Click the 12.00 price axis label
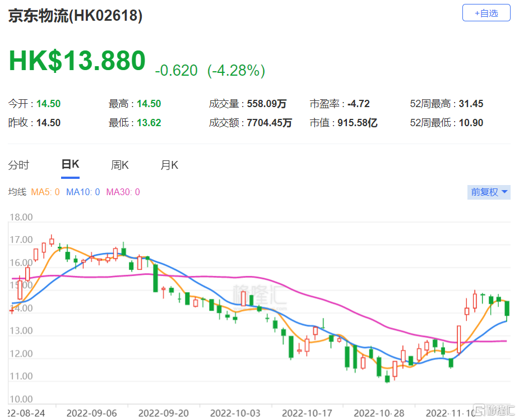The width and height of the screenshot is (519, 420). (21, 354)
